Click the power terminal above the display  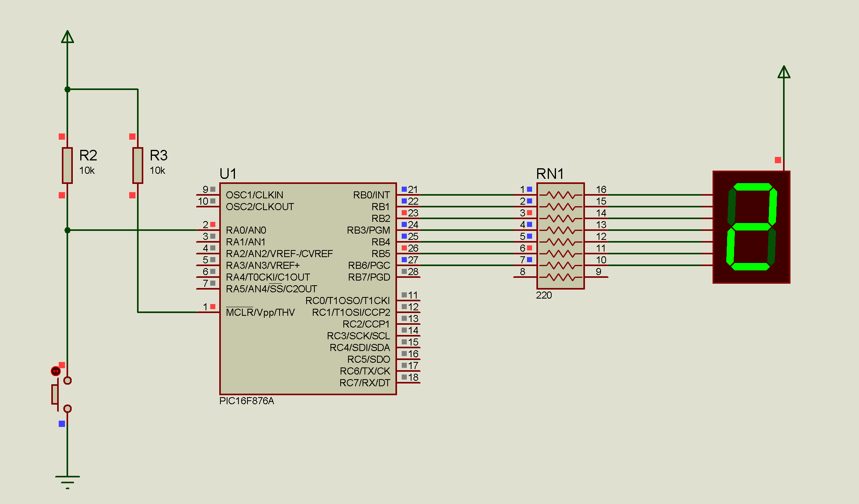(784, 72)
